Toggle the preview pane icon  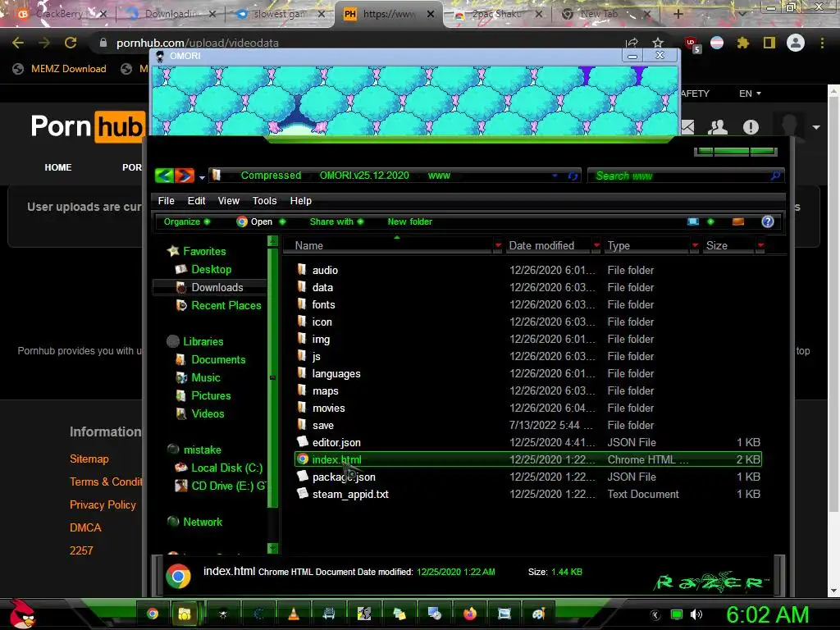pyautogui.click(x=738, y=221)
